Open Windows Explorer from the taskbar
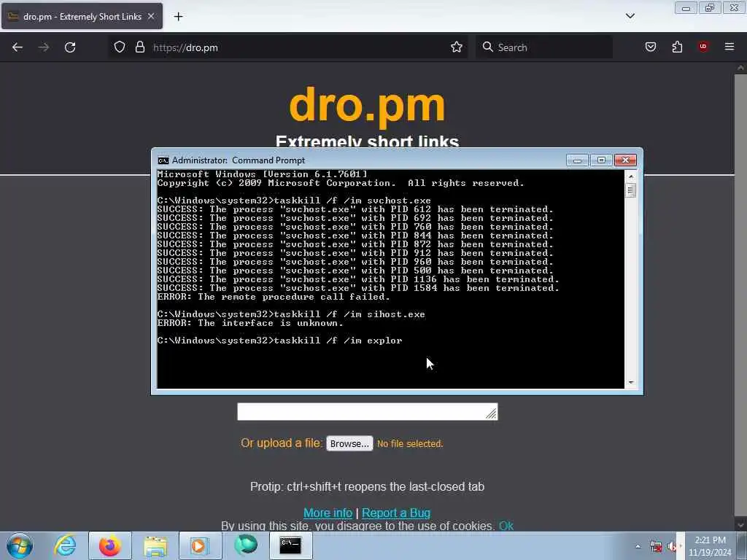The width and height of the screenshot is (747, 560). click(155, 545)
